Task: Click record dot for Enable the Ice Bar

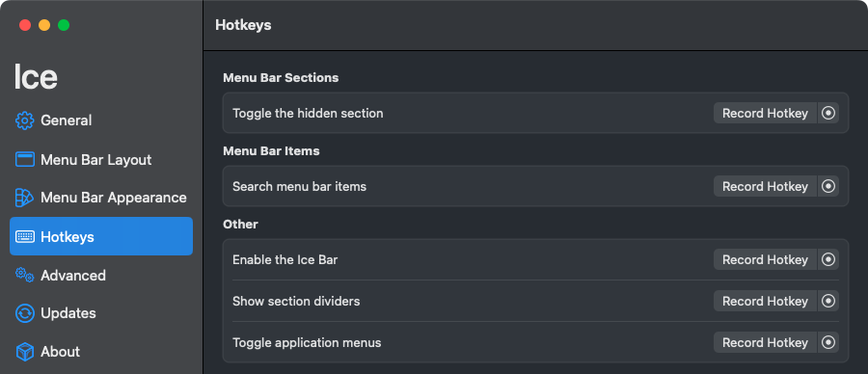Action: [828, 259]
